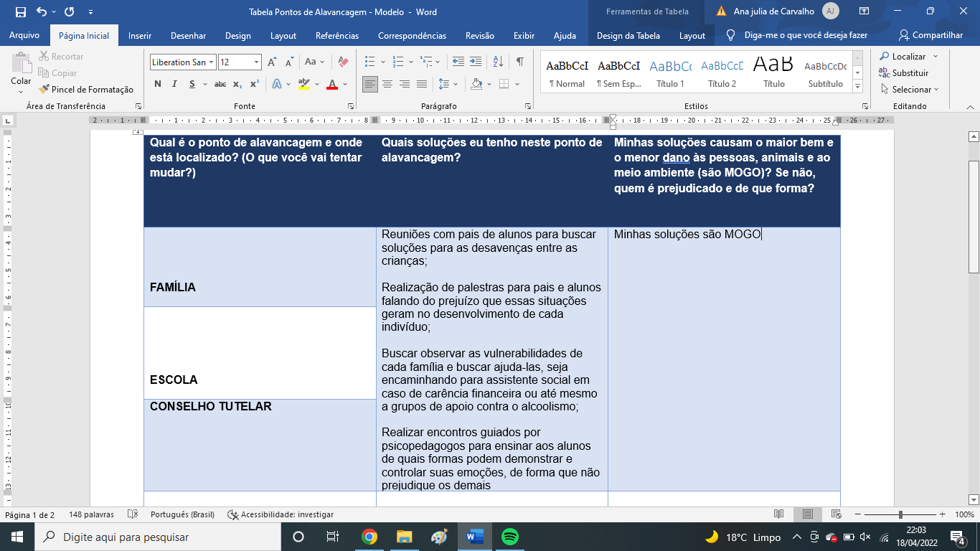Switch to the Design da Tabela tab
Image resolution: width=980 pixels, height=551 pixels.
coord(628,36)
